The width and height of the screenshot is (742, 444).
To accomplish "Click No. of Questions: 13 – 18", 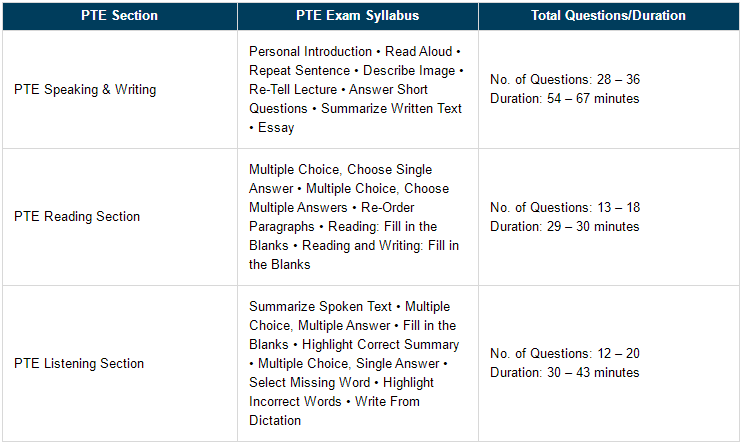I will 565,207.
